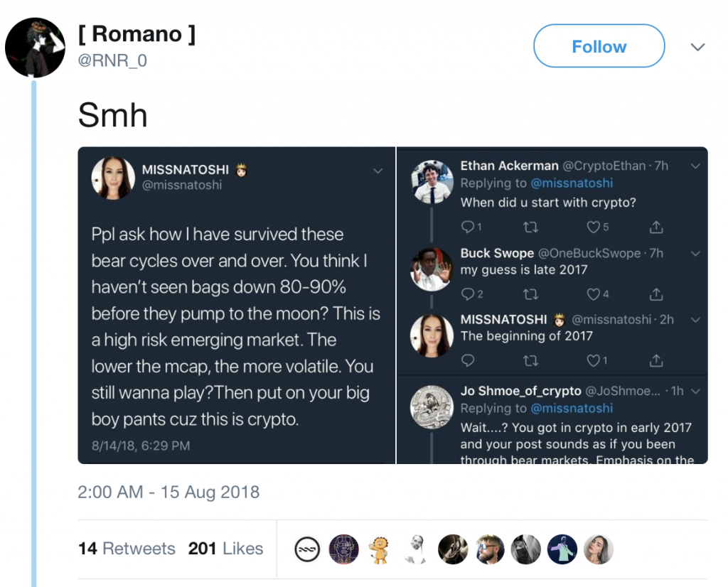Image resolution: width=728 pixels, height=587 pixels.
Task: Retweet Ethan Ackerman's reply icon
Action: (530, 227)
